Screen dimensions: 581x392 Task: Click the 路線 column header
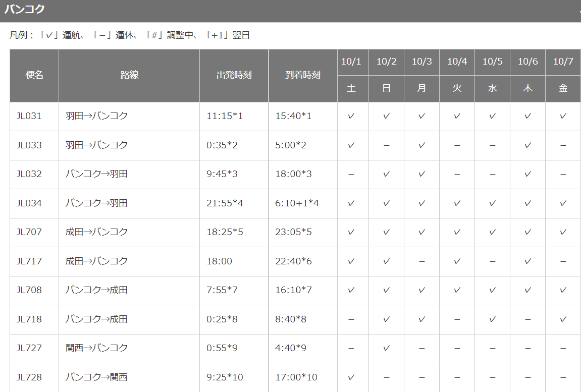[x=129, y=75]
